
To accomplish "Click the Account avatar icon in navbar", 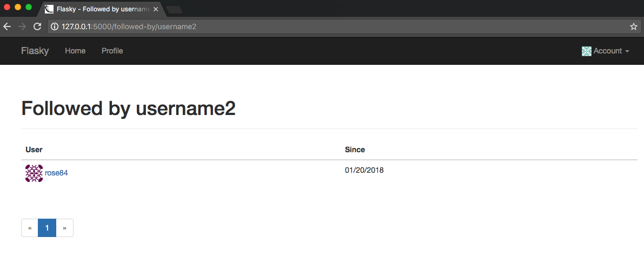I will [586, 51].
